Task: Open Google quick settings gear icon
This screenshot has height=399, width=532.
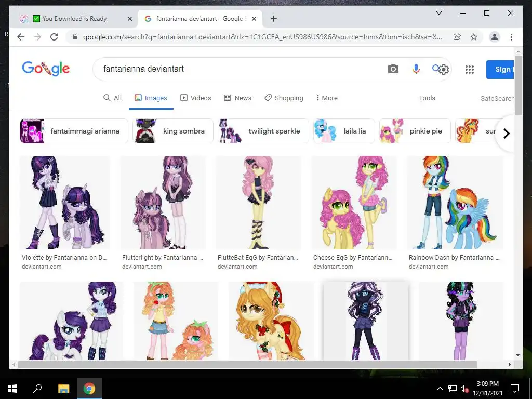Action: click(x=444, y=70)
